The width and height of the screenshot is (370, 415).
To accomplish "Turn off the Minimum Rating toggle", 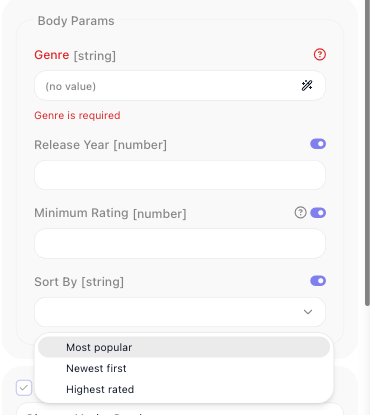I will (318, 213).
